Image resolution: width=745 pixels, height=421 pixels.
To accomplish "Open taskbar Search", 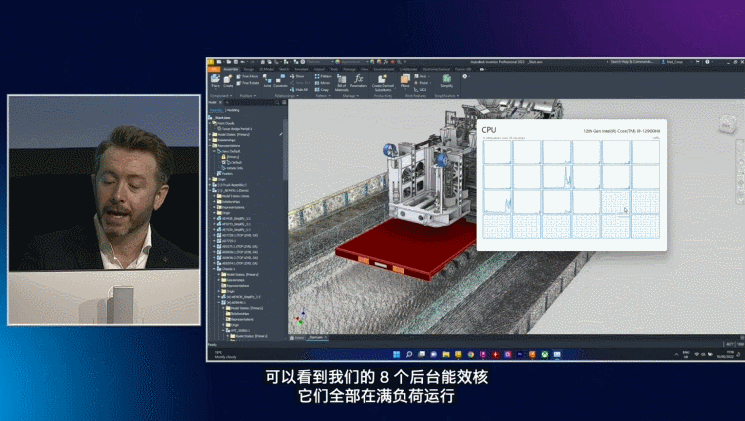I will coord(409,354).
